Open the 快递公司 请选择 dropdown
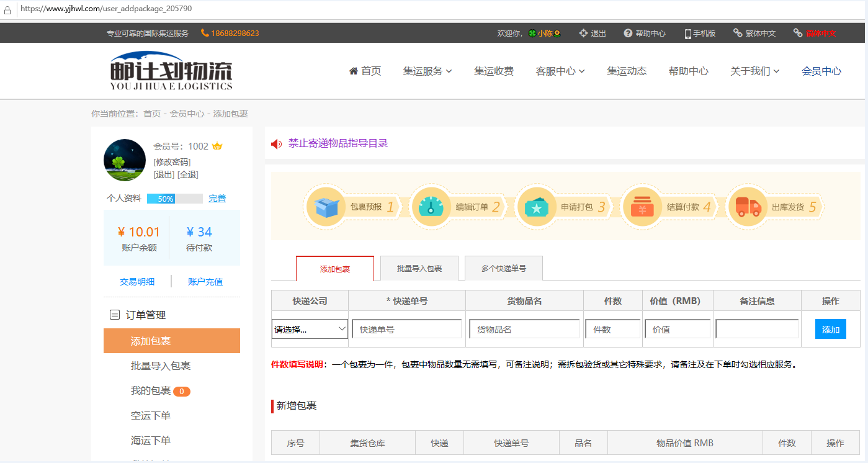 (x=310, y=329)
